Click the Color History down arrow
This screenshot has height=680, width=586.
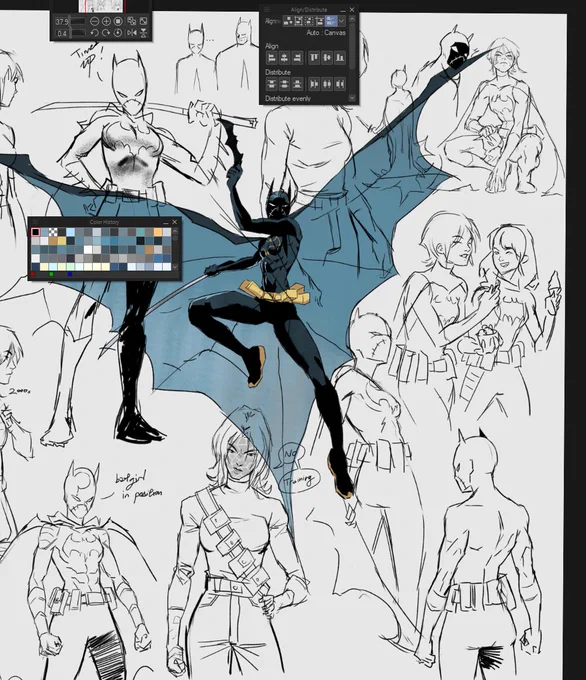175,267
